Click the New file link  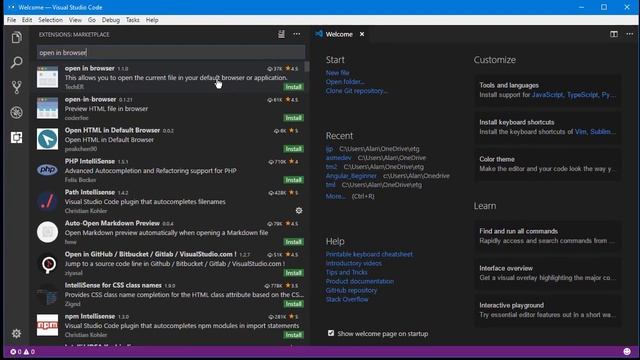pos(338,73)
